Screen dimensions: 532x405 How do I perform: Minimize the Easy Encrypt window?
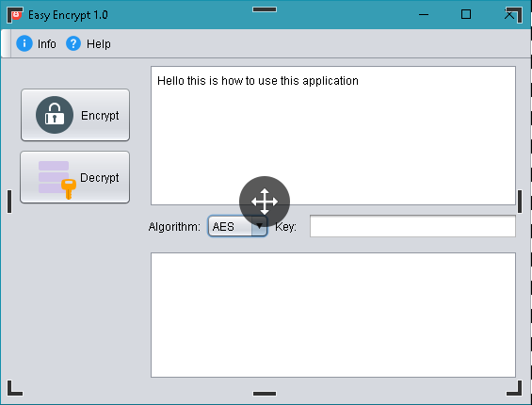tap(424, 14)
